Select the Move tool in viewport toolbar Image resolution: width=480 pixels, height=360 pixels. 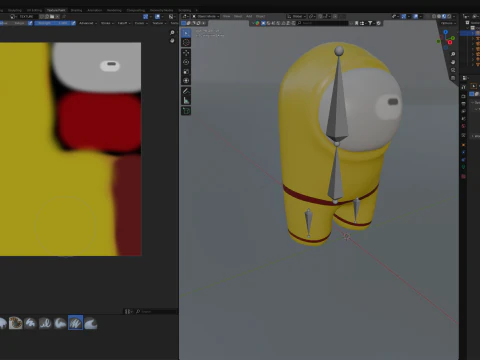[186, 53]
